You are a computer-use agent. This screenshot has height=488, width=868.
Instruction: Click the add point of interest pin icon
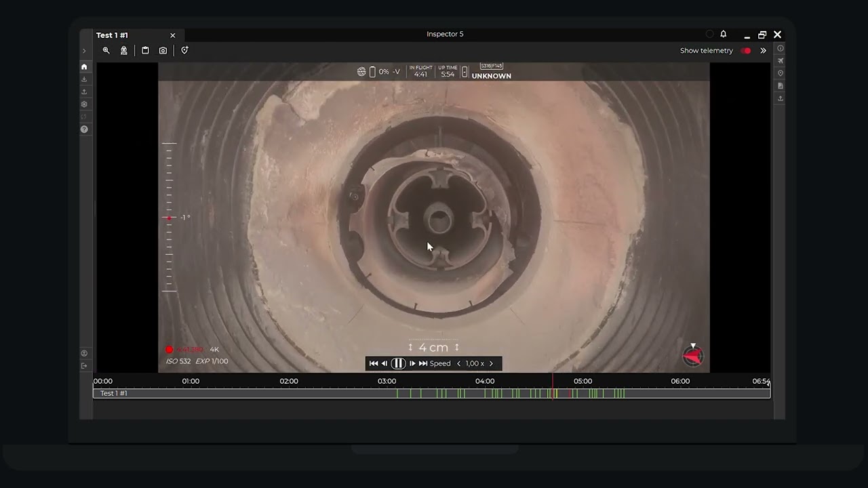[x=184, y=50]
